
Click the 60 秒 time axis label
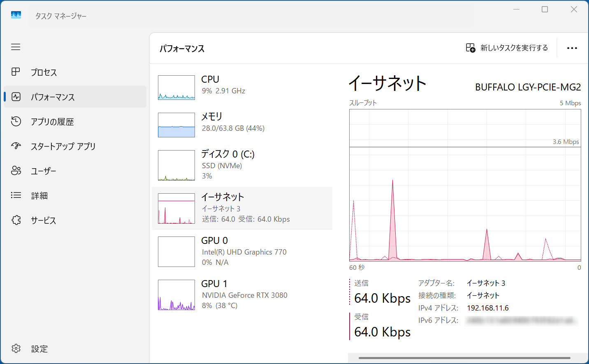click(x=357, y=268)
